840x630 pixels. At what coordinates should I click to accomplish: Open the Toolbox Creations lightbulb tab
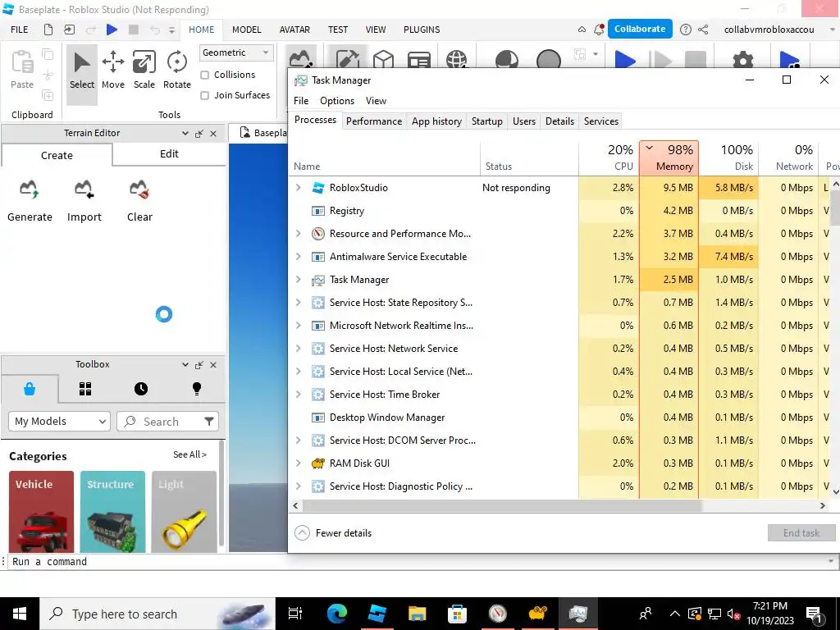point(197,389)
